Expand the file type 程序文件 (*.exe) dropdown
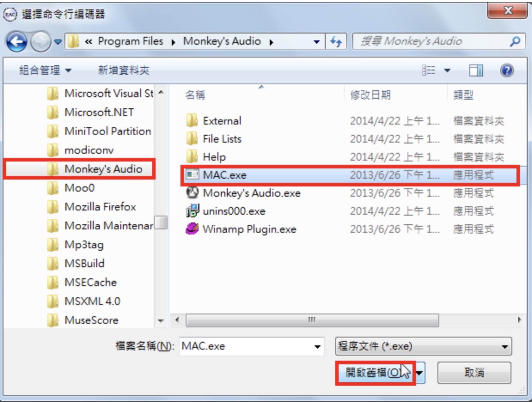This screenshot has width=532, height=402. click(x=423, y=346)
